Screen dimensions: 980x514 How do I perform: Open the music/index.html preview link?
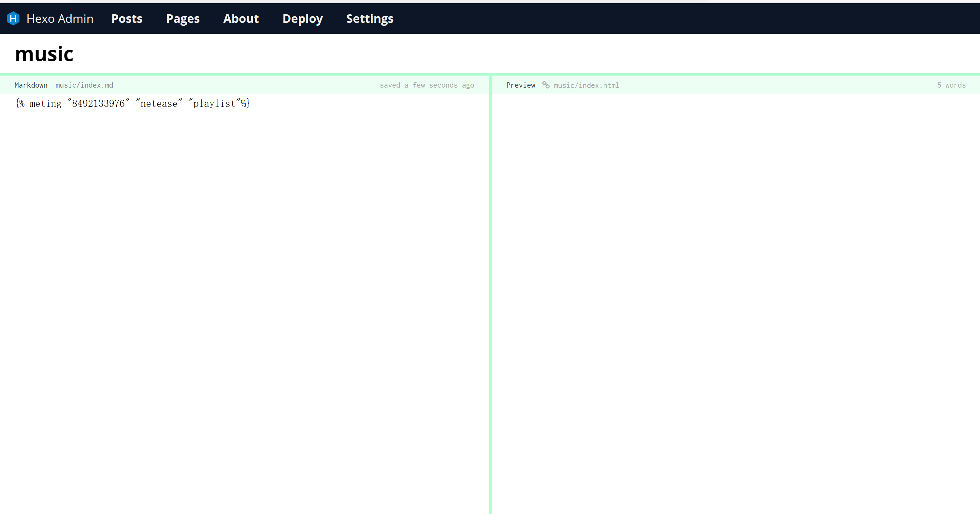pos(586,85)
